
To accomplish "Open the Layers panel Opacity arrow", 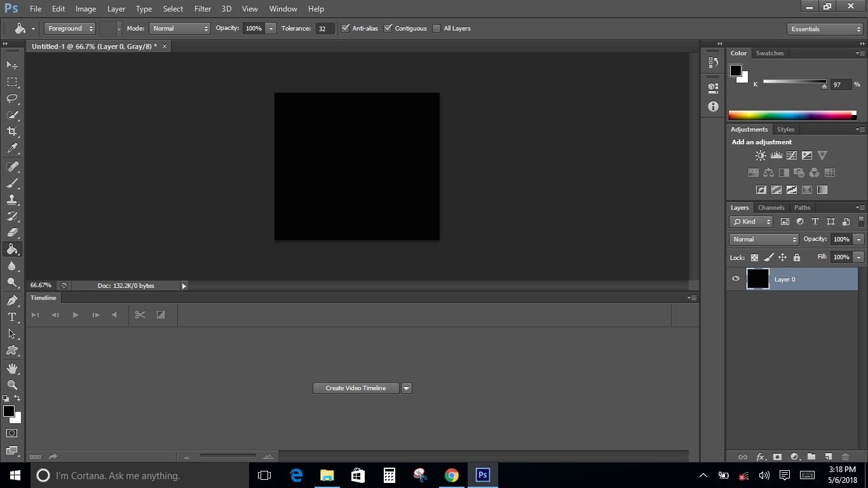I will (859, 240).
